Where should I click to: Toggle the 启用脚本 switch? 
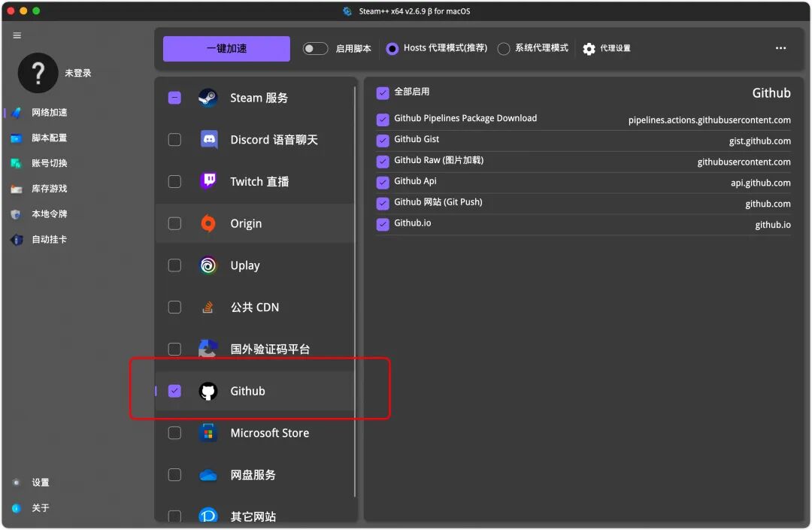315,48
